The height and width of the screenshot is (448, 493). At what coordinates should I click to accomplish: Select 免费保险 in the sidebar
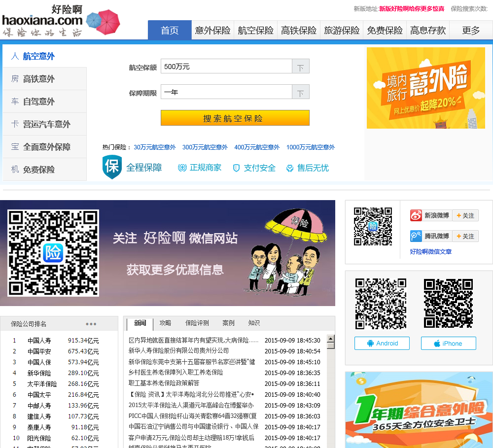tap(45, 169)
